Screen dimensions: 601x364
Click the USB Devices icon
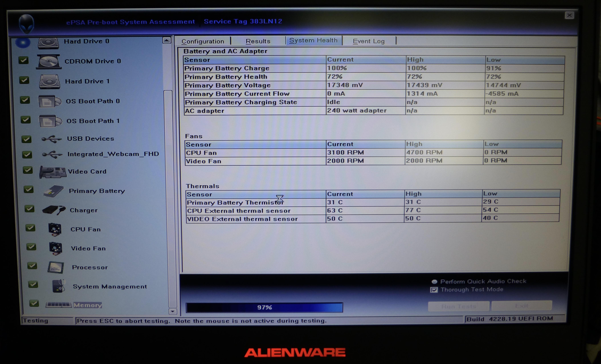51,139
